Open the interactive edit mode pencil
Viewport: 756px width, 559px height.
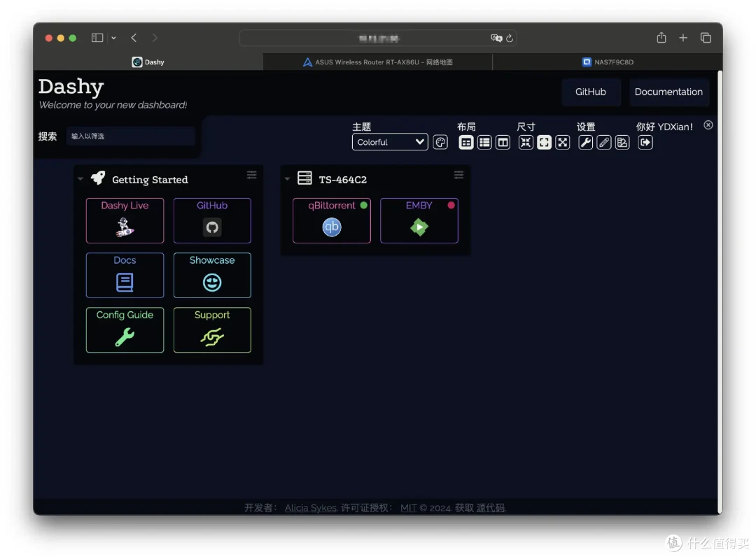click(603, 142)
